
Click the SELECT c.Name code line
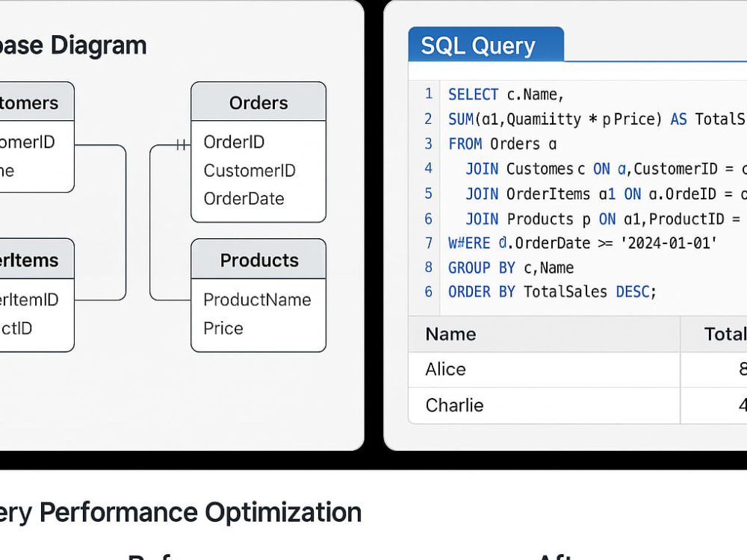click(x=506, y=94)
